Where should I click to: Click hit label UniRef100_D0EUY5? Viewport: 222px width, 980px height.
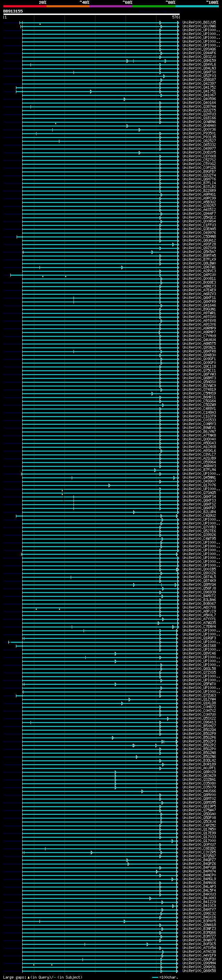point(199,153)
